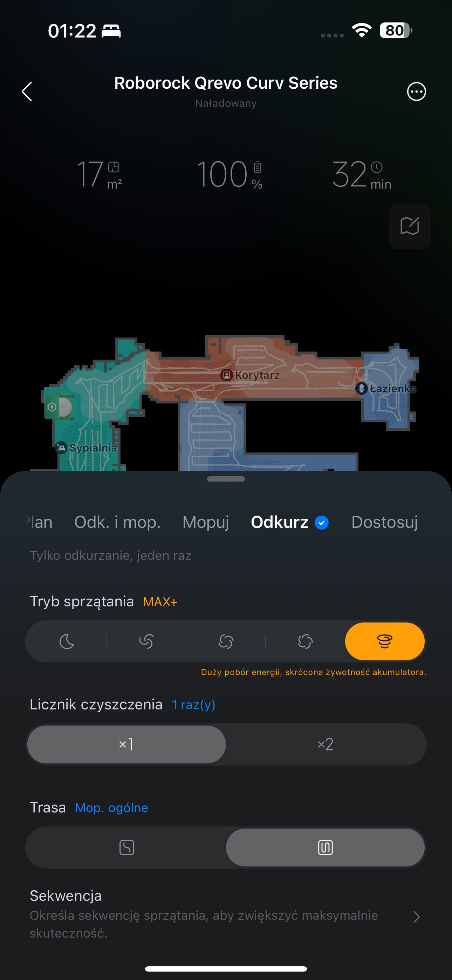Expand the Sekwencja chevron arrow
This screenshot has width=452, height=980.
417,917
